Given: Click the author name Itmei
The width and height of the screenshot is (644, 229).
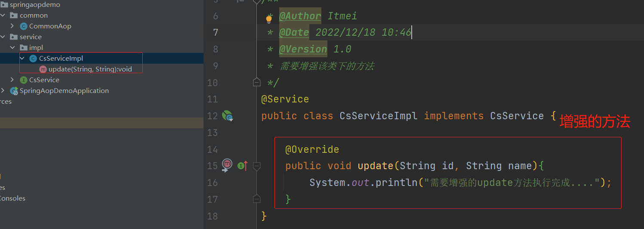Looking at the screenshot, I should [x=342, y=16].
